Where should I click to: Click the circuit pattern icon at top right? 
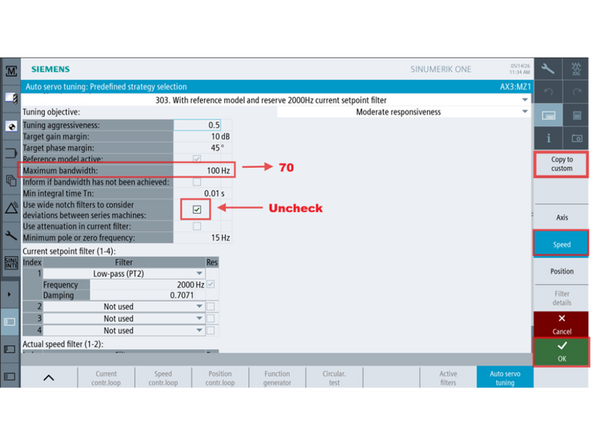click(576, 69)
